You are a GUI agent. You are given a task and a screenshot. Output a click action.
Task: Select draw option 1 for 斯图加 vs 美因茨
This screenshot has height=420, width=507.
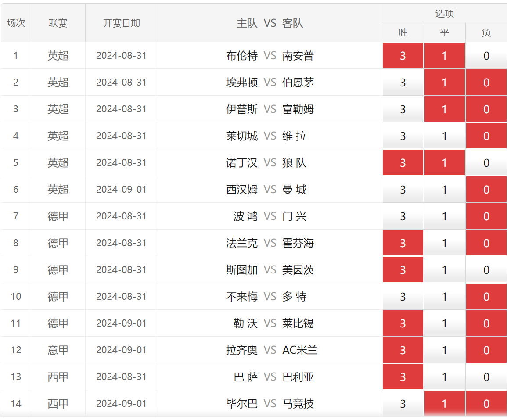[444, 269]
